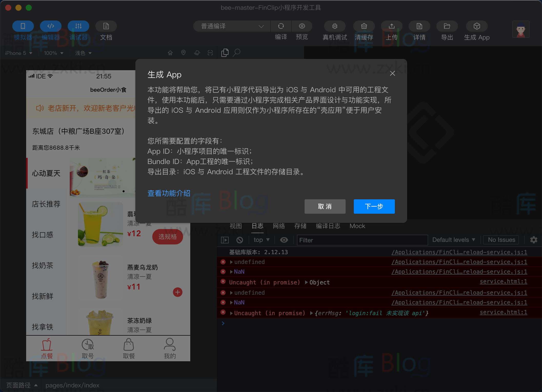542x392 pixels.
Task: Toggle the console message visibility eye icon
Action: (x=284, y=240)
